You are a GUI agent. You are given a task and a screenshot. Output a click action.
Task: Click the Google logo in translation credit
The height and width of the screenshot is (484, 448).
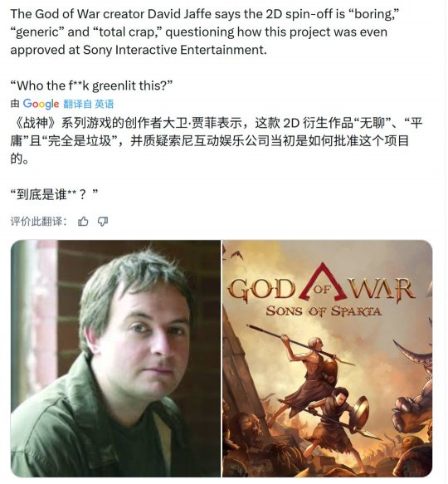point(41,104)
